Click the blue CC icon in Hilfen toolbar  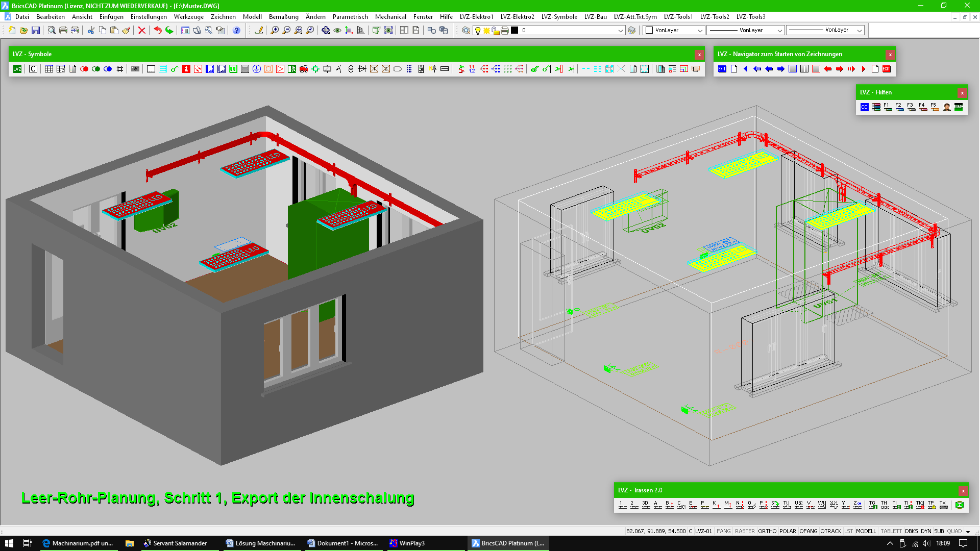point(865,107)
